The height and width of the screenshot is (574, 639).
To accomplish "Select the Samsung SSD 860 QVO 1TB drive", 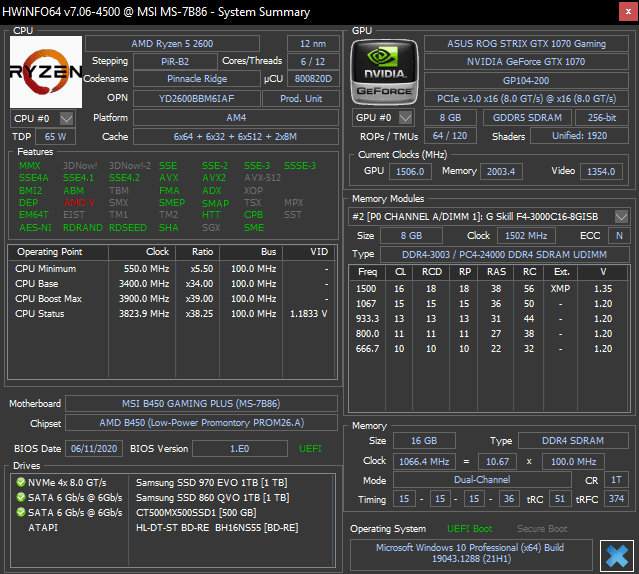I will point(172,497).
